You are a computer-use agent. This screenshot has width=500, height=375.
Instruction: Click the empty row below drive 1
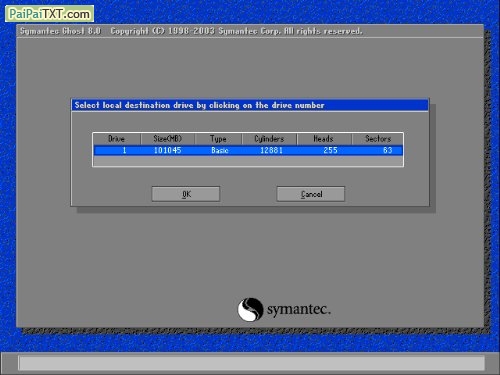point(248,161)
